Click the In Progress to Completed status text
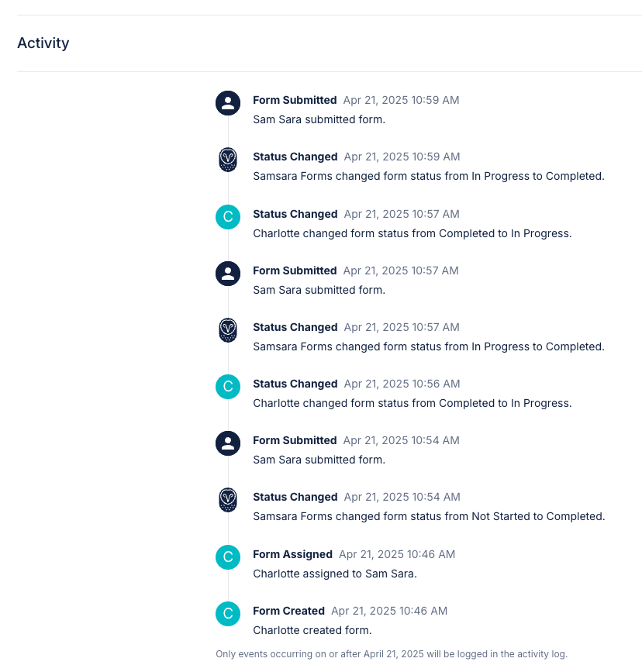 tap(429, 176)
